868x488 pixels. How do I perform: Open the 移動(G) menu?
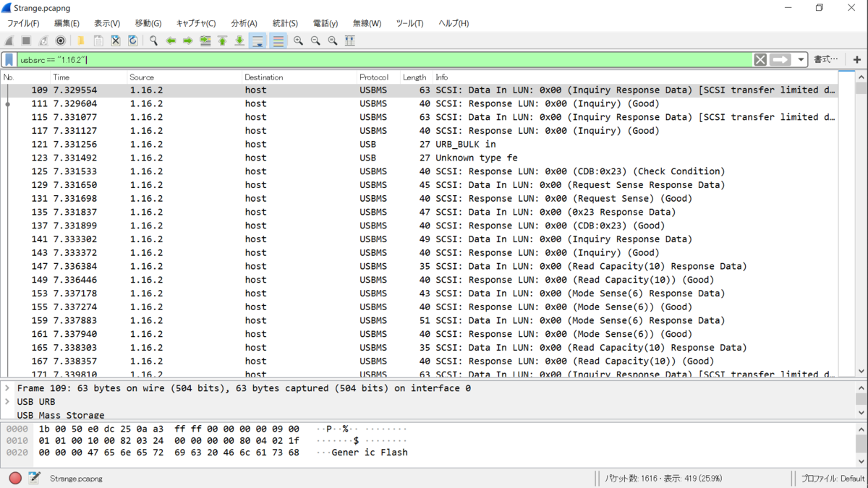coord(148,23)
